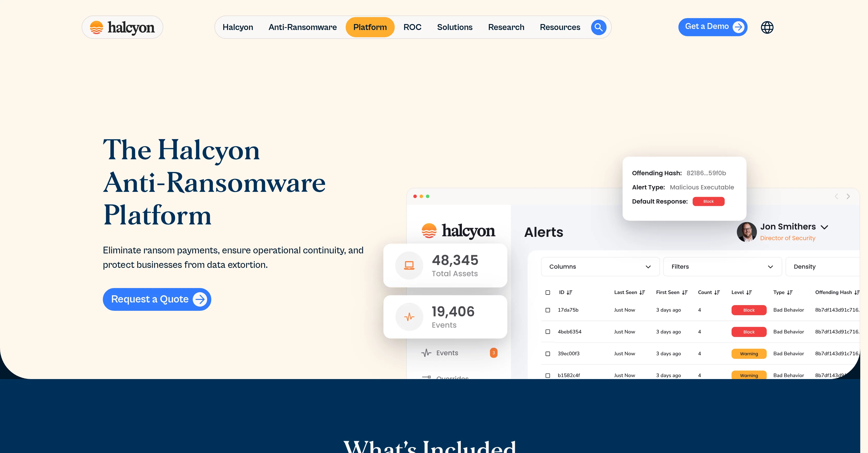Click Bad Behavior in row 17da75b
868x453 pixels.
pos(788,310)
